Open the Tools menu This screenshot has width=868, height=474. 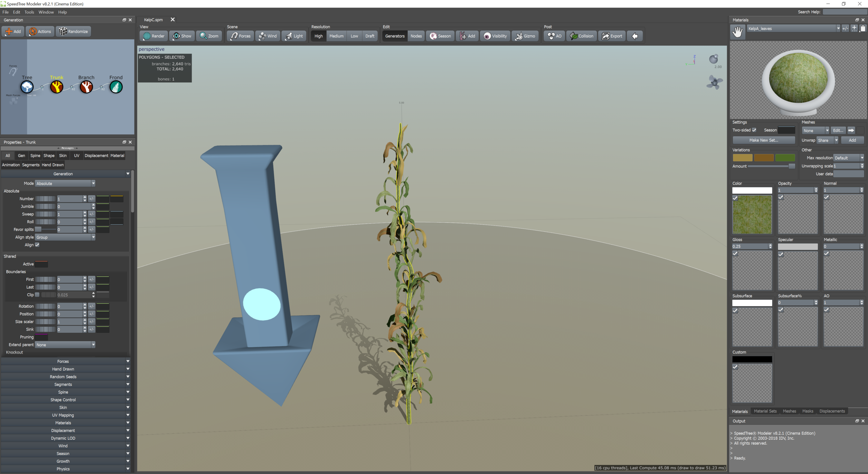click(x=29, y=12)
